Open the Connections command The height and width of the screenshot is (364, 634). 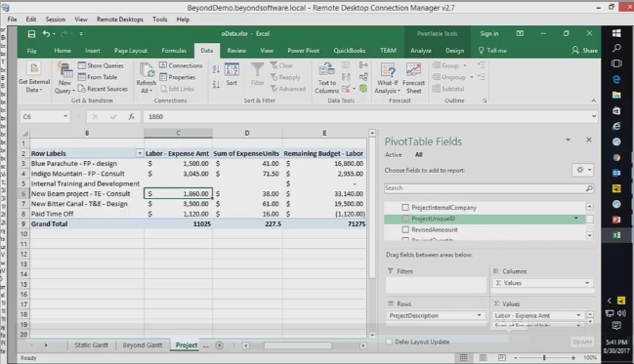[181, 65]
